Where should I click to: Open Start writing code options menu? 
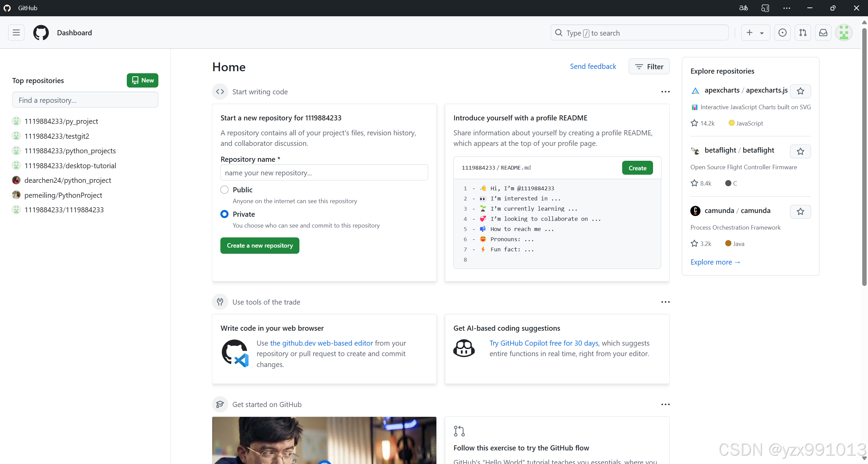(x=665, y=92)
